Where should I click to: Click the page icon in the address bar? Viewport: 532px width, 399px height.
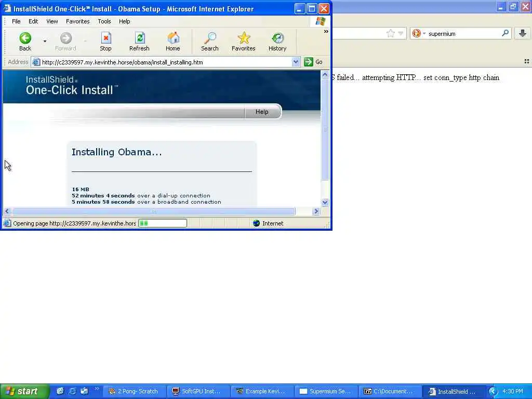[x=36, y=62]
